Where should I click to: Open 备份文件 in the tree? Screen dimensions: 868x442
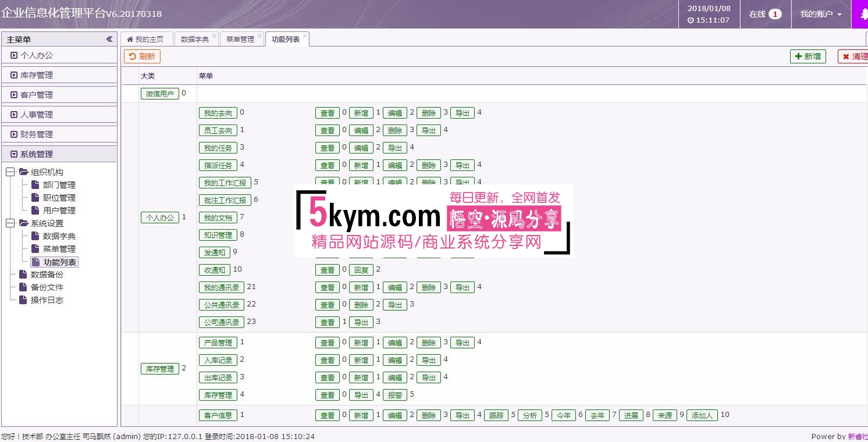pos(47,287)
